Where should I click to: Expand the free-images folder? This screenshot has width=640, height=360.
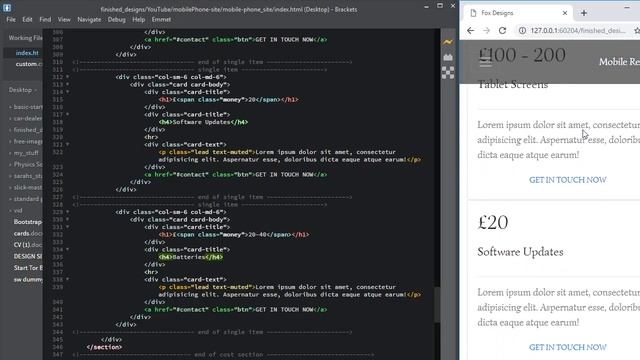coord(25,141)
